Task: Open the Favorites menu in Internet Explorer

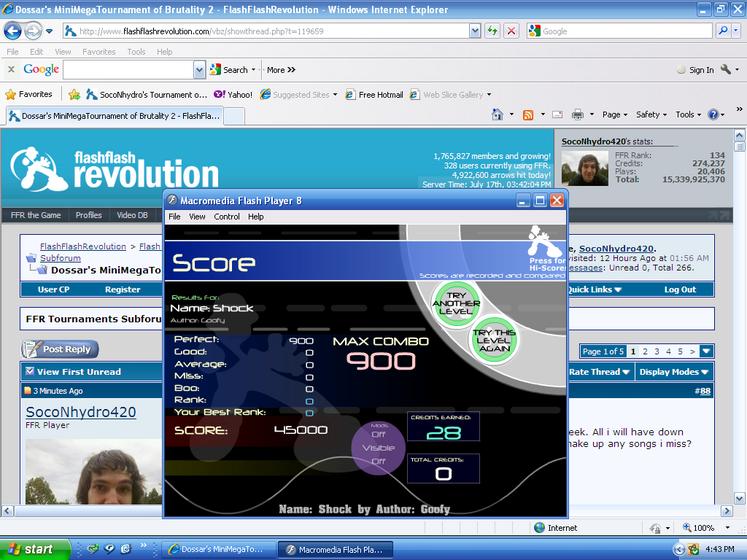Action: click(x=99, y=51)
